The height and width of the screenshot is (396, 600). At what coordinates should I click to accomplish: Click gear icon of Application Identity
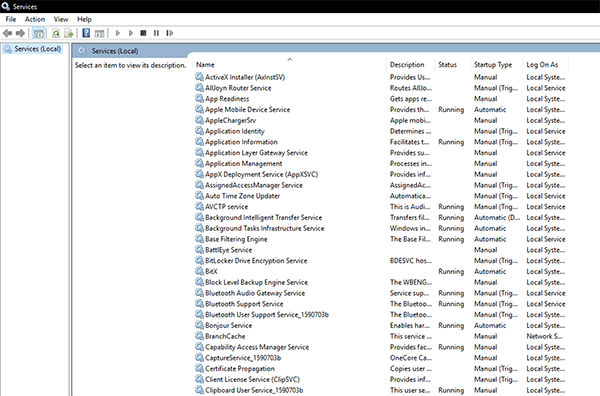click(199, 131)
